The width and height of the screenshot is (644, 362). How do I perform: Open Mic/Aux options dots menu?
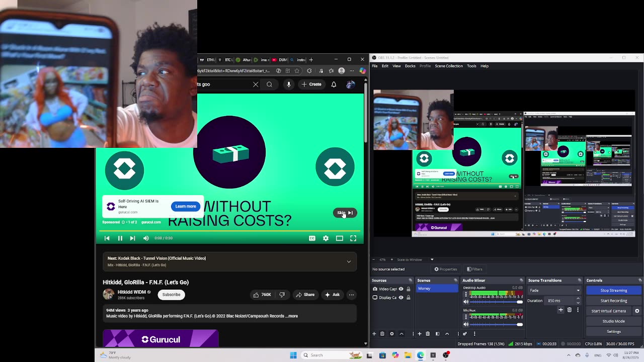(466, 317)
